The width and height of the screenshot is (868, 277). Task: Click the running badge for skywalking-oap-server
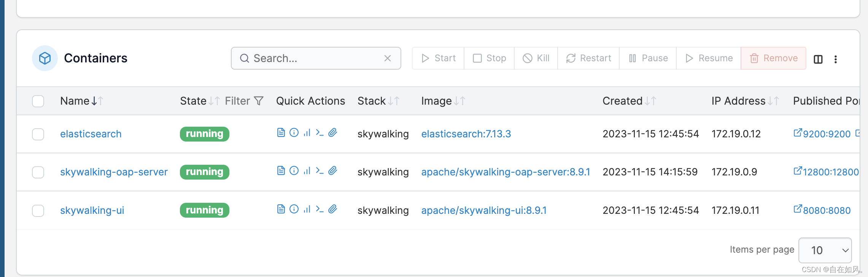coord(205,172)
